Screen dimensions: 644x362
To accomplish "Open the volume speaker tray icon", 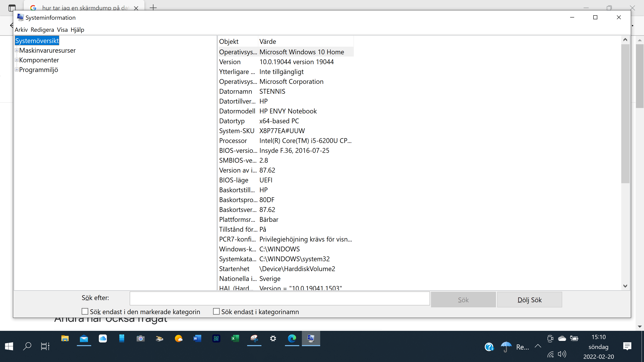I will click(x=562, y=354).
